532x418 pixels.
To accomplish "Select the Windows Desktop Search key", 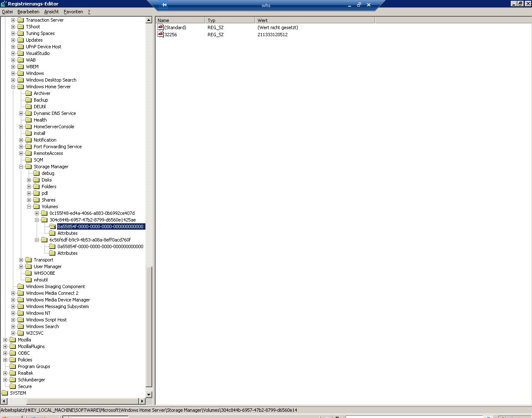I will [x=51, y=80].
